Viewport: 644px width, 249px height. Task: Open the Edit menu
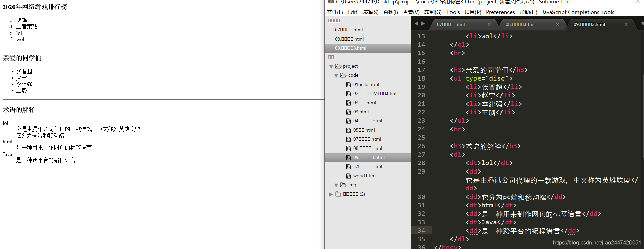point(352,12)
